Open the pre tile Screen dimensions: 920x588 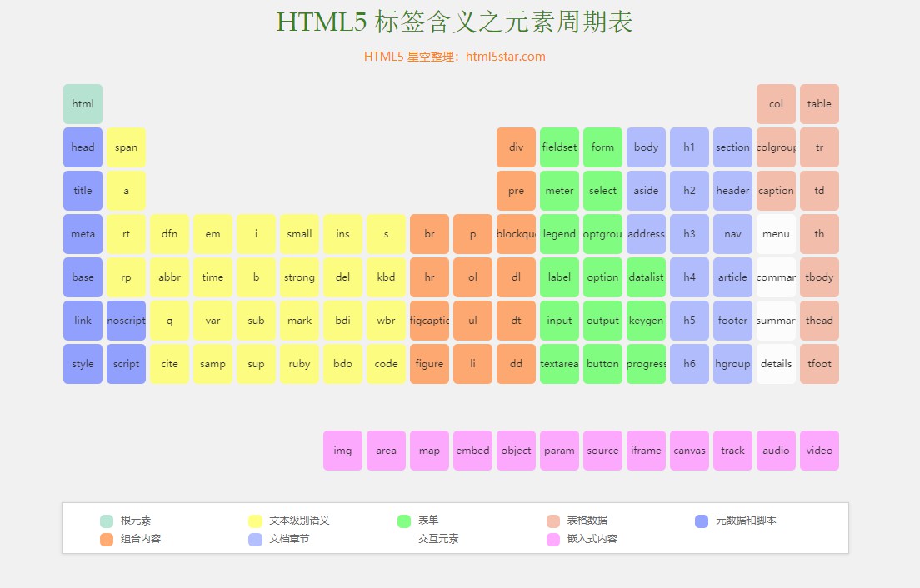[x=517, y=191]
